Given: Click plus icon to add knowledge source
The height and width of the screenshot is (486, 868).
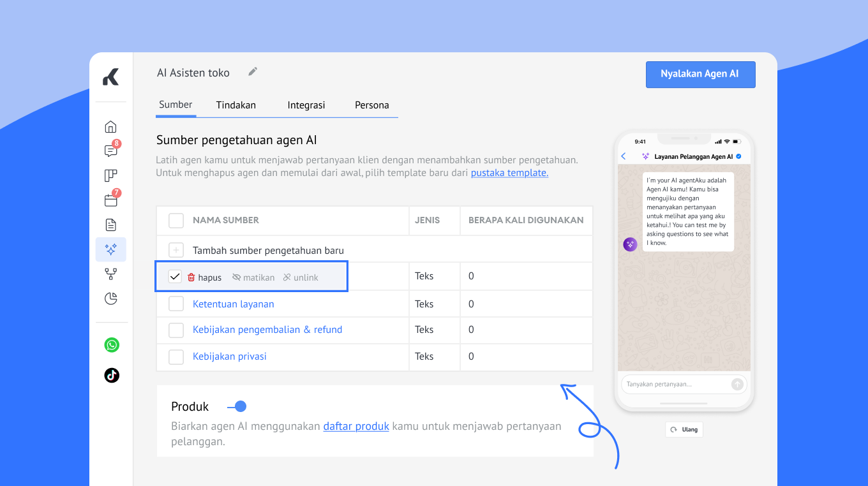Looking at the screenshot, I should point(176,251).
